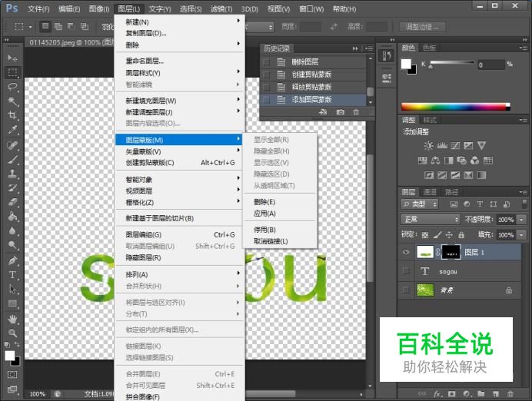Click camera snapshot icon in History panel
Image resolution: width=532 pixels, height=401 pixels.
(340, 112)
